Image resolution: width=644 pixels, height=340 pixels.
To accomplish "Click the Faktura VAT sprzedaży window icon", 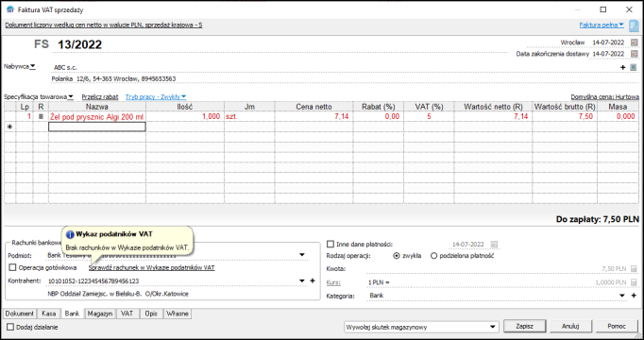I will point(10,9).
